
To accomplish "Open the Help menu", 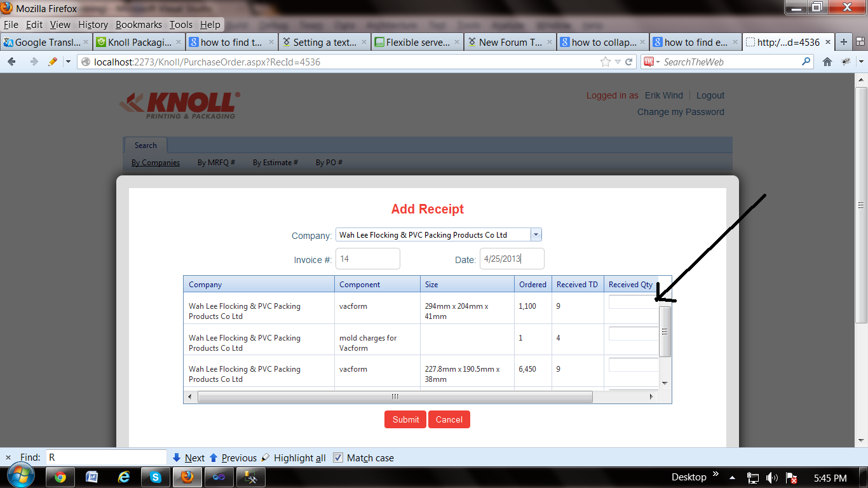I will click(210, 25).
